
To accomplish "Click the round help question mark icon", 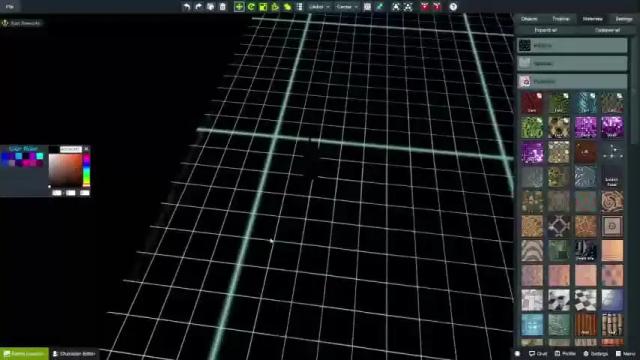I will click(453, 7).
